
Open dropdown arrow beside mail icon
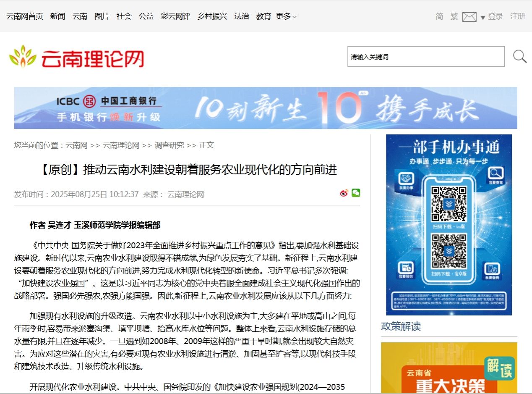[482, 18]
